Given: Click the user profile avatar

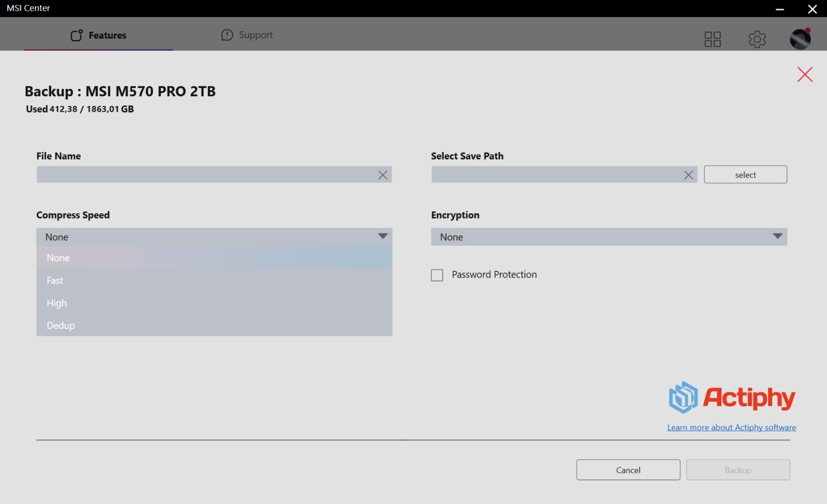Looking at the screenshot, I should click(800, 39).
